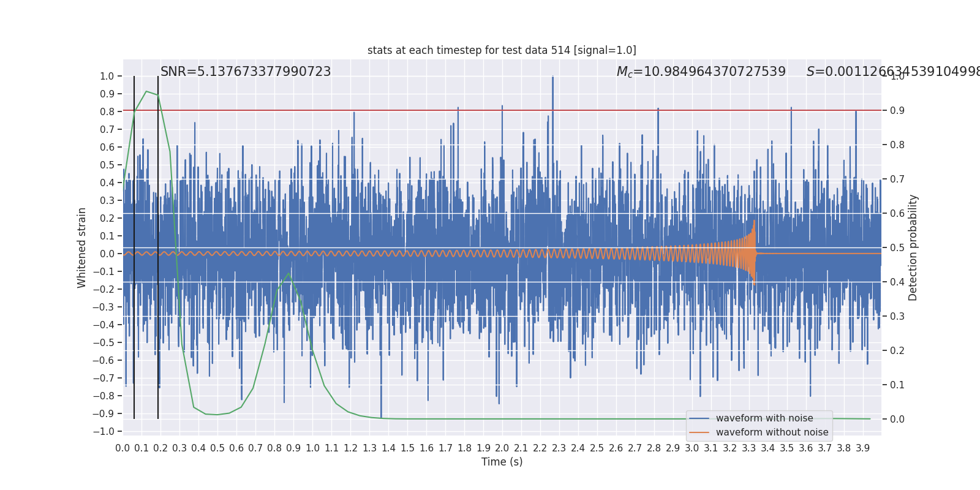
Task: Select 'waveform without noise' legend entry
Action: tap(772, 432)
